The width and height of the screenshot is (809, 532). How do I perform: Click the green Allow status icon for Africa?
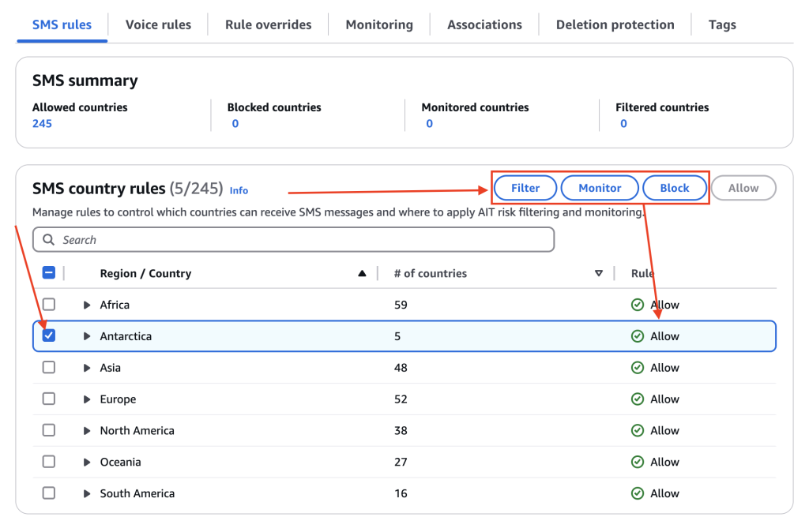(638, 305)
